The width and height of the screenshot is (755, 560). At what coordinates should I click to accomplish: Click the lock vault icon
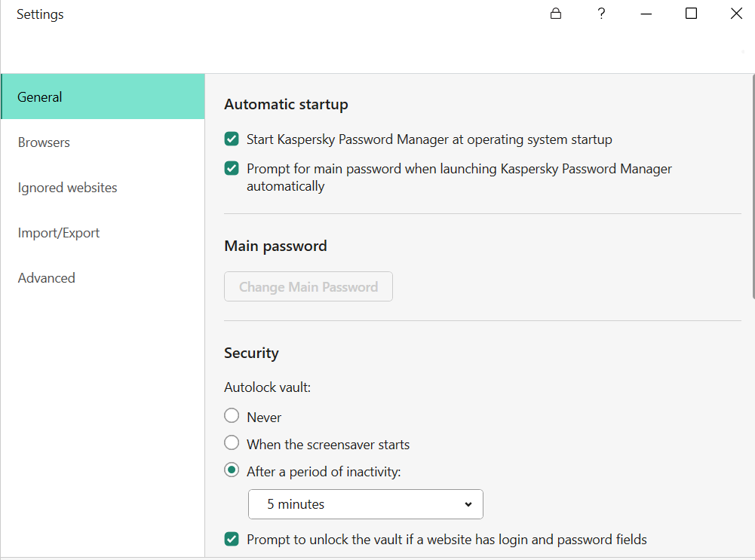point(556,14)
